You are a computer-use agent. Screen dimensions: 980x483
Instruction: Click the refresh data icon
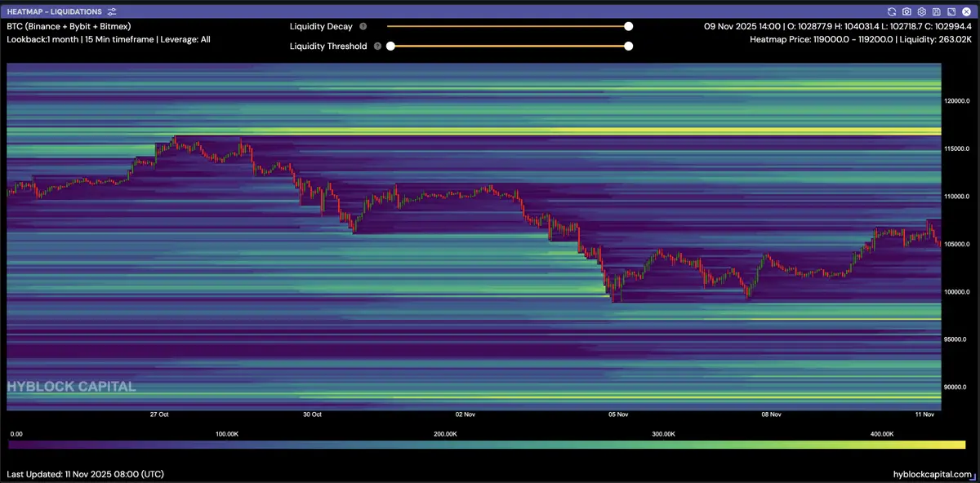892,12
